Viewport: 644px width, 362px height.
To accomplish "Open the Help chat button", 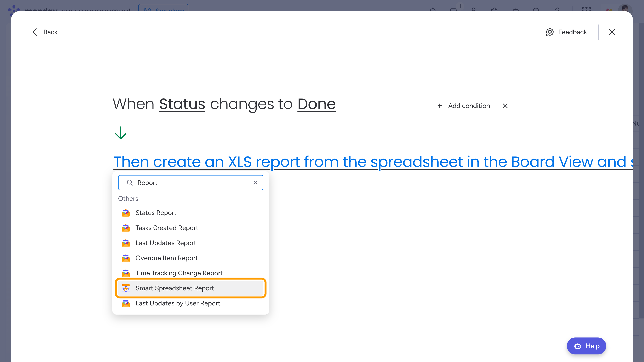I will [x=586, y=346].
